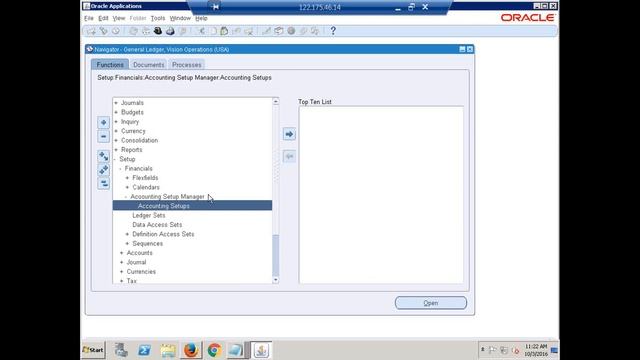
Task: Click the Top Ten List box
Action: tap(381, 195)
